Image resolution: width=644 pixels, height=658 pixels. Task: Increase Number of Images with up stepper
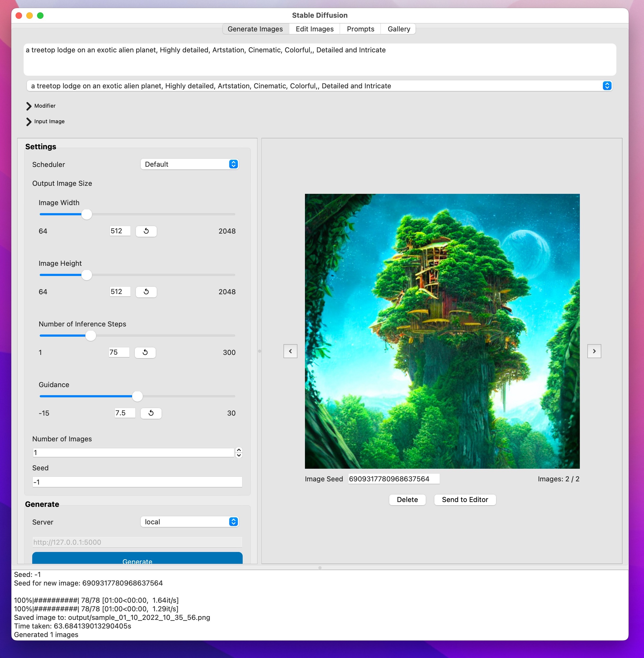239,450
